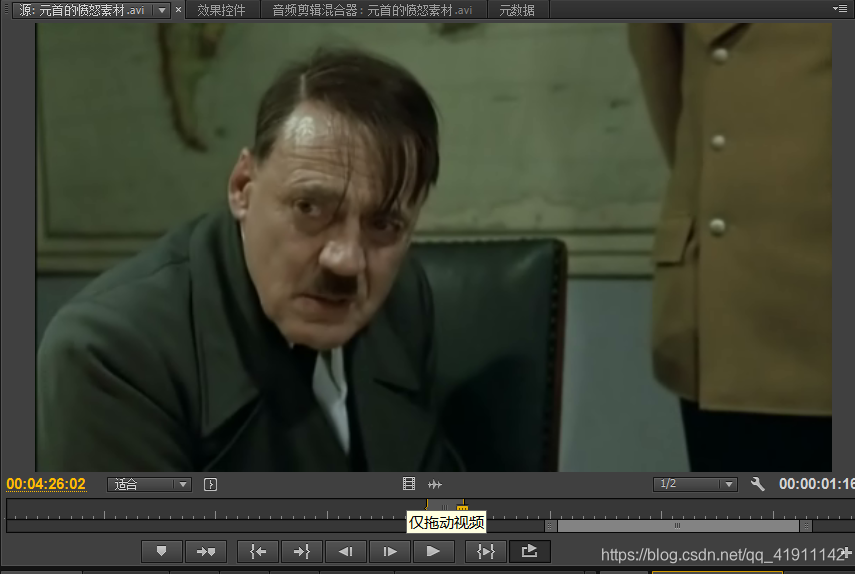
Task: Click the bracket icon beside the zoom dropdown
Action: click(x=210, y=484)
